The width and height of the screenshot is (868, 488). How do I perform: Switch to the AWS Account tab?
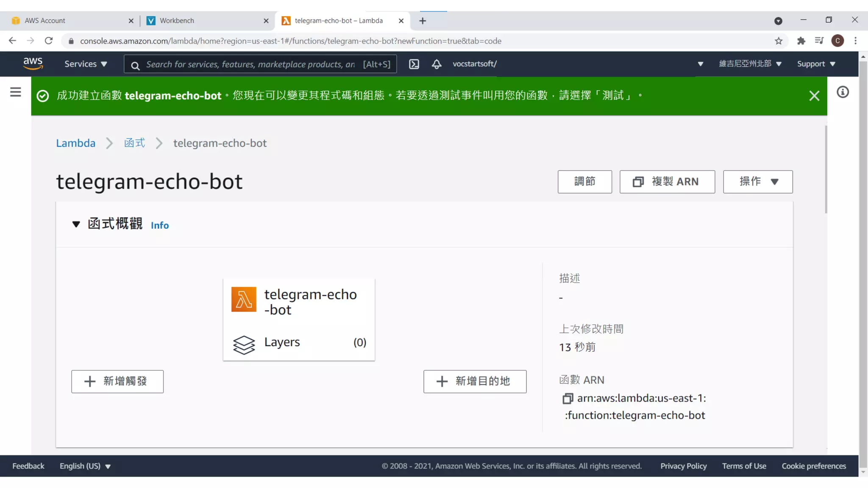(45, 20)
